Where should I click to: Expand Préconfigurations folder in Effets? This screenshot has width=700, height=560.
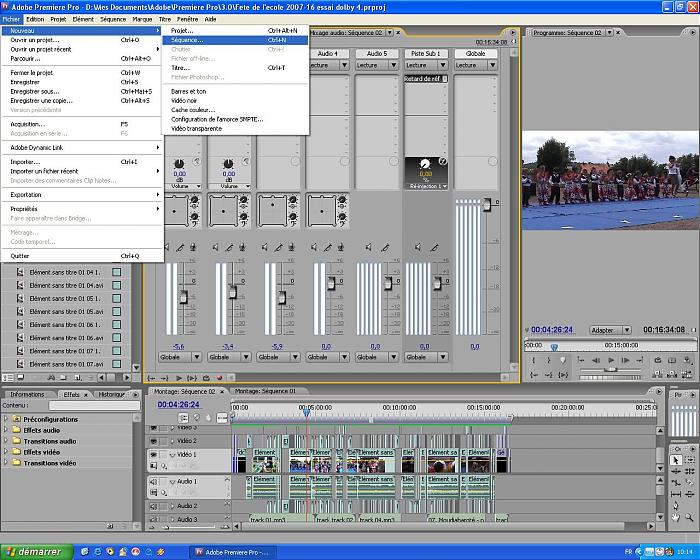(6, 419)
